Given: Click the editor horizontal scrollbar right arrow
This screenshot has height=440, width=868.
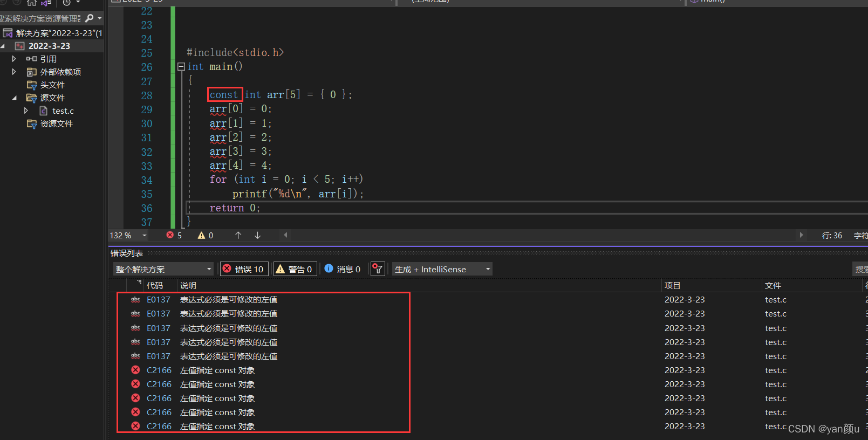Looking at the screenshot, I should tap(801, 235).
